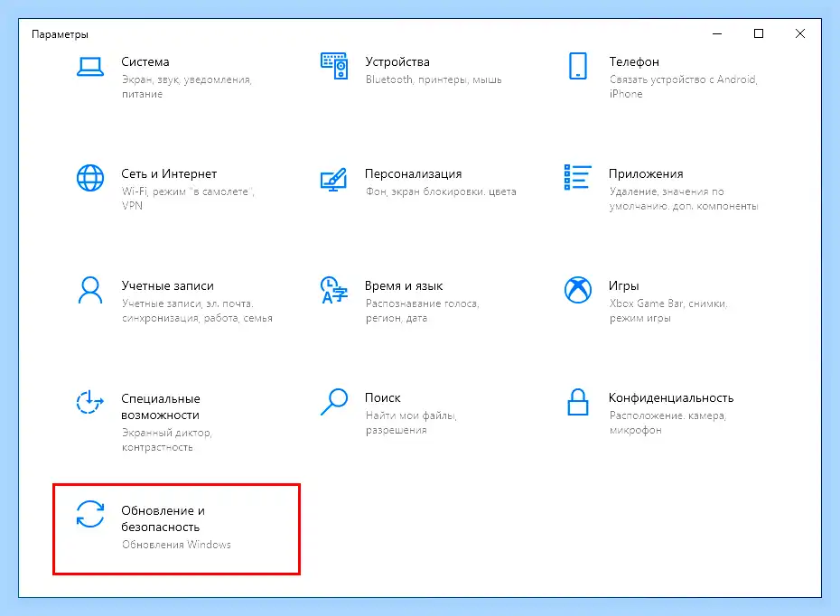This screenshot has height=616, width=840.
Task: Click the clock-letter icon for Время и язык
Action: point(334,290)
